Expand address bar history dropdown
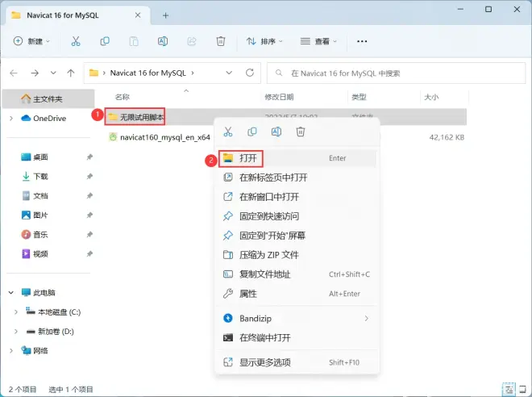Screen dimensions: 532x397 click(230, 73)
